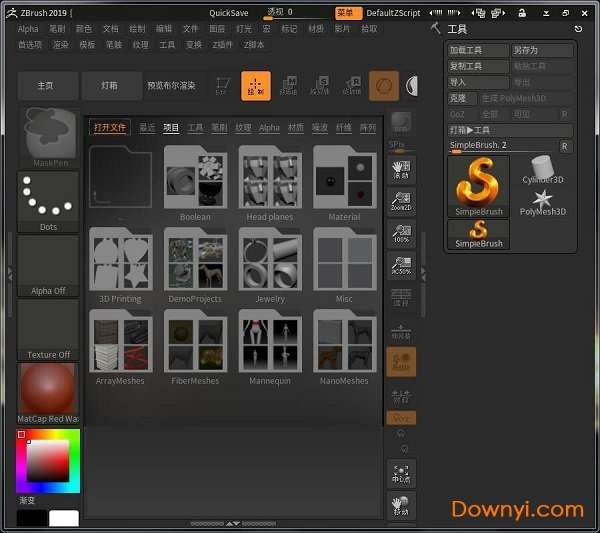Image resolution: width=600 pixels, height=533 pixels.
Task: Open the Alpha menu in the menu bar
Action: pyautogui.click(x=28, y=29)
